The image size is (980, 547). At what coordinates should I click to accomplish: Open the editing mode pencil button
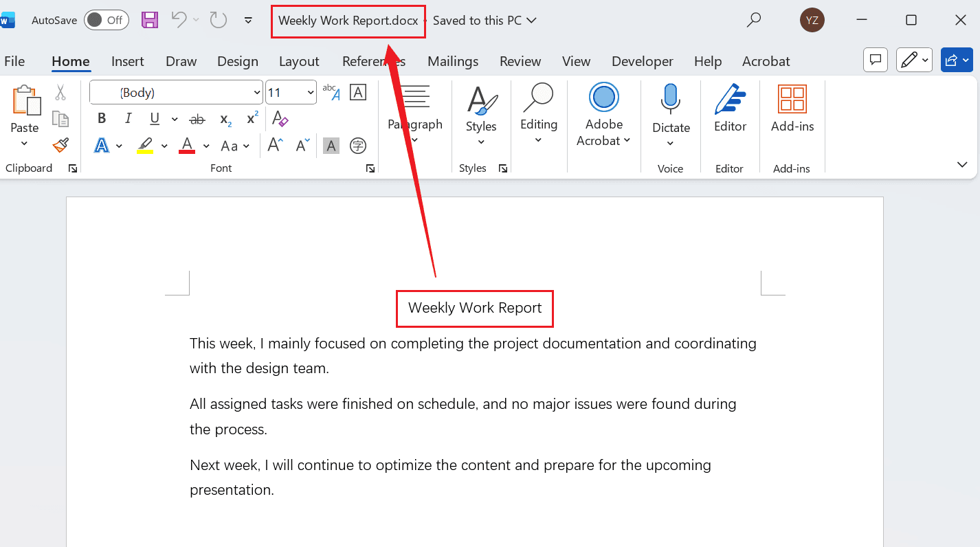coord(914,60)
